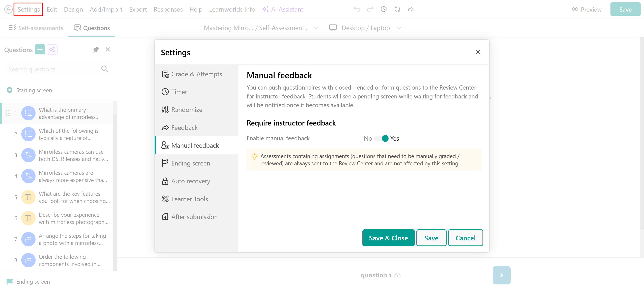Open the Timer settings tab
The height and width of the screenshot is (292, 644).
(x=179, y=92)
